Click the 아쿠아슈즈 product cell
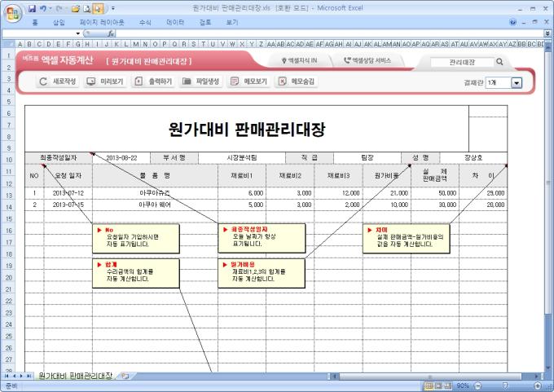Image resolution: width=554 pixels, height=392 pixels. (155, 193)
